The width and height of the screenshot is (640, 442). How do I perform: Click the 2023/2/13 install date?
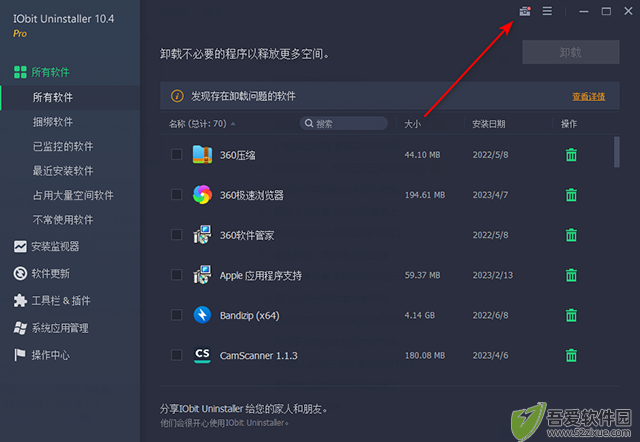point(493,275)
